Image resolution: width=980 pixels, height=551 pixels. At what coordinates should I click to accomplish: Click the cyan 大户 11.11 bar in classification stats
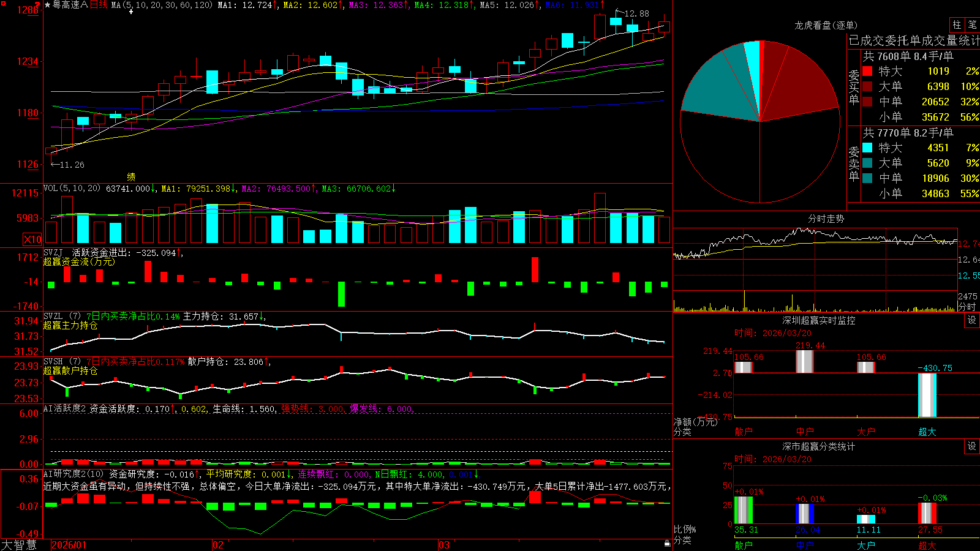pyautogui.click(x=865, y=520)
